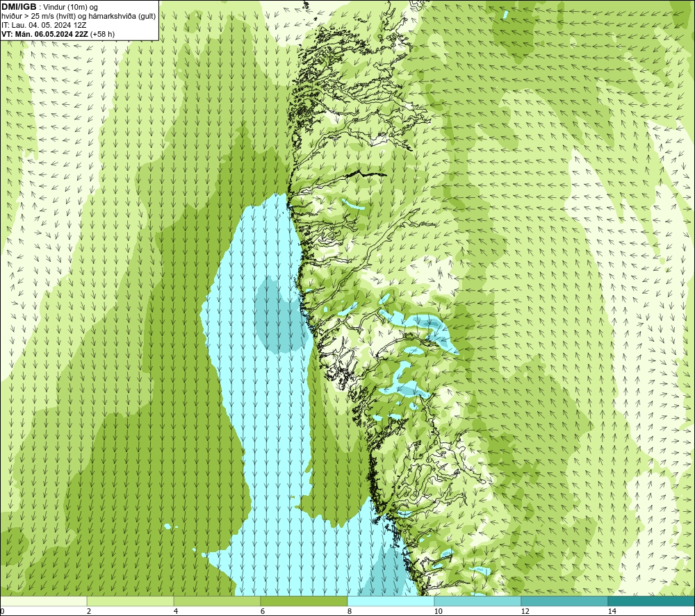Click the colorbar label '10'
The image size is (695, 616).
(x=438, y=611)
